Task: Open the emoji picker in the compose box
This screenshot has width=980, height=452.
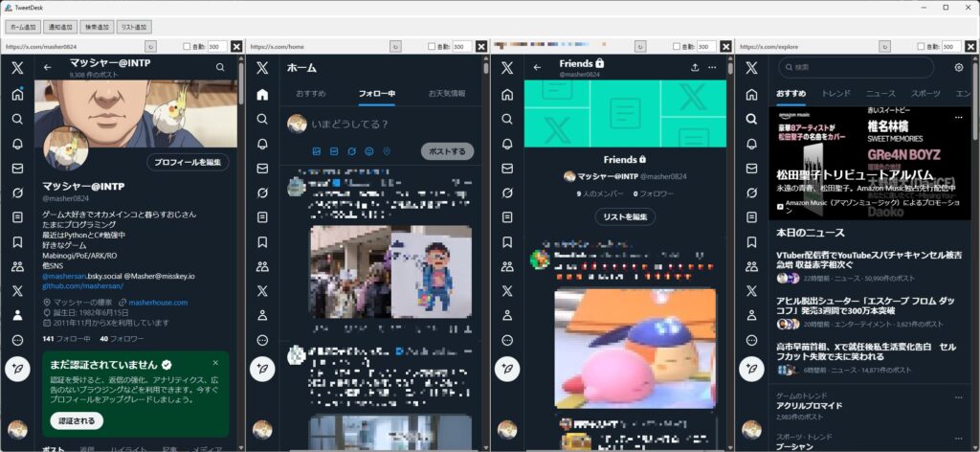Action: [368, 151]
